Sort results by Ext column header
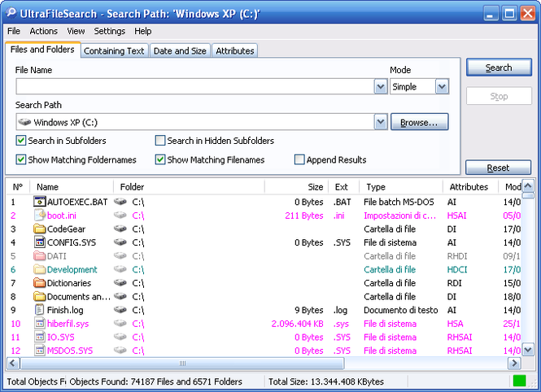 pos(343,187)
